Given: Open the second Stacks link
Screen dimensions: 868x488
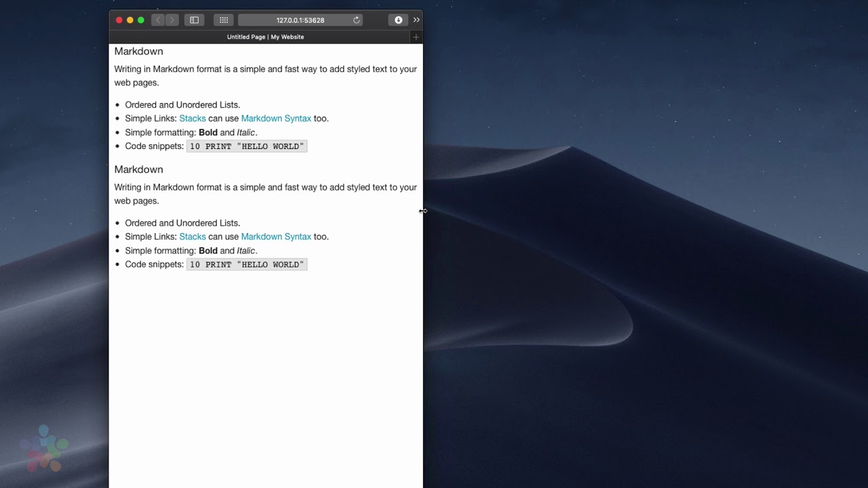Looking at the screenshot, I should tap(193, 237).
